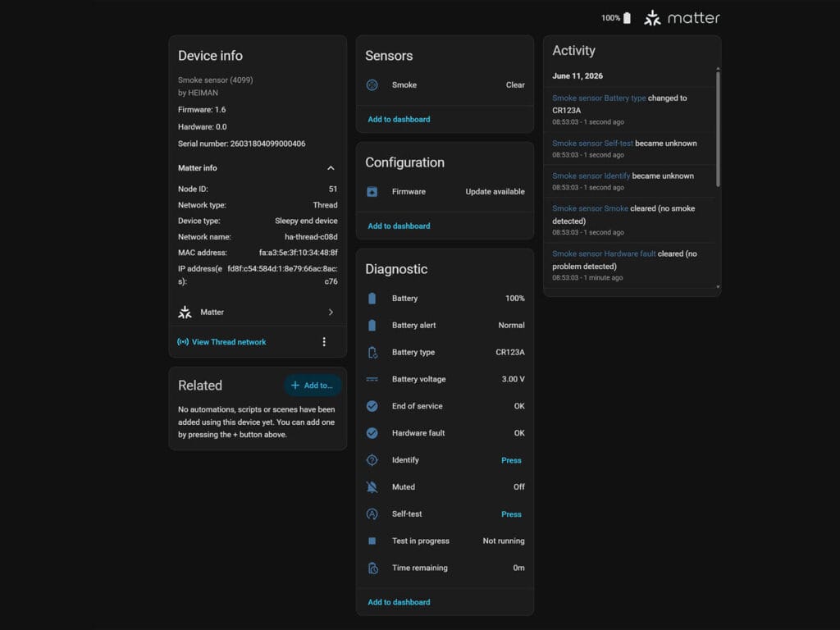840x630 pixels.
Task: Click the Muted row Off value
Action: click(519, 487)
